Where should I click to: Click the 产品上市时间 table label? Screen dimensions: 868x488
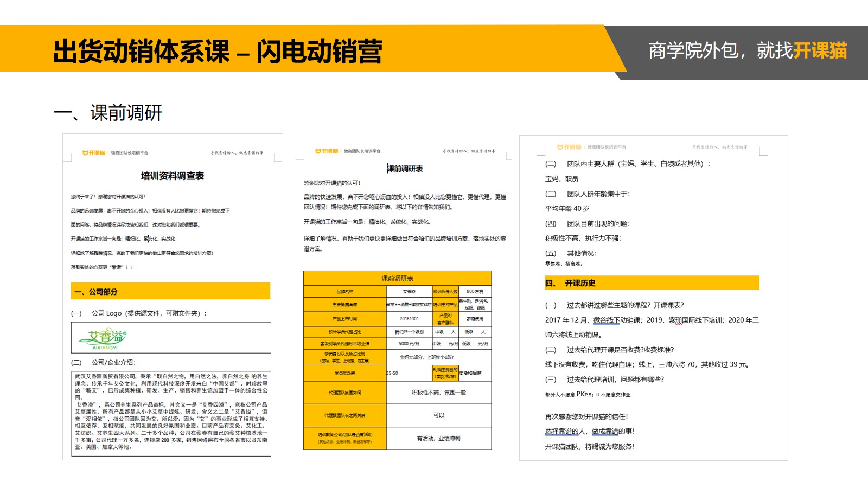[x=345, y=319]
